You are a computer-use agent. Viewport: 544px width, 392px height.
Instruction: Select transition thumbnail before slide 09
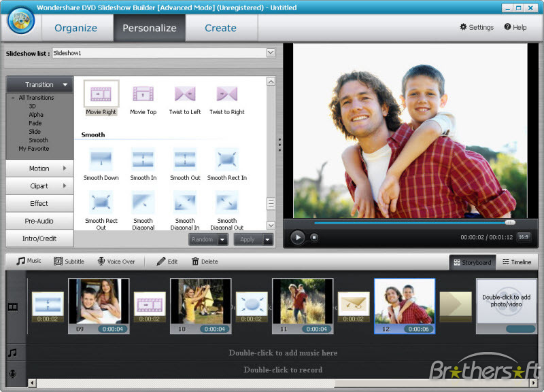coord(48,306)
